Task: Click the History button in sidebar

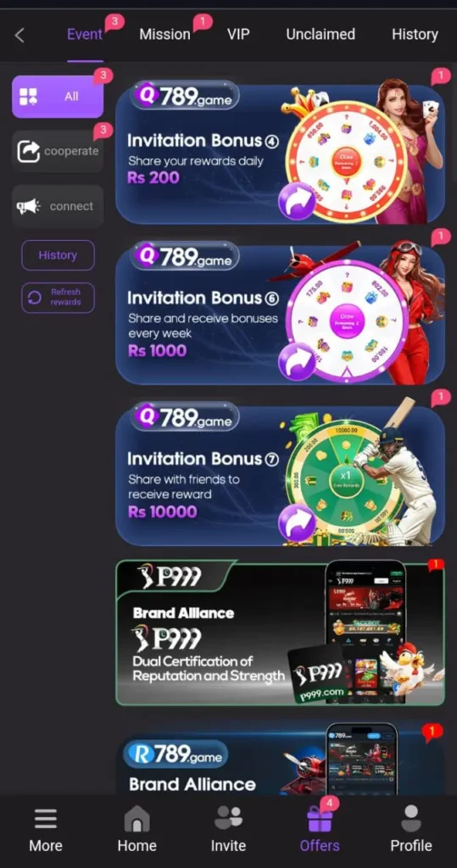Action: tap(59, 255)
